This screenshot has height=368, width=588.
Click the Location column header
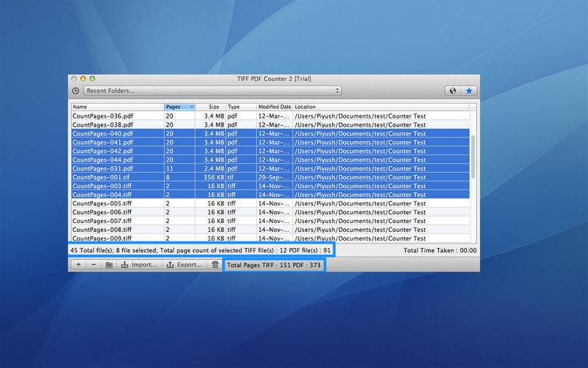pos(381,107)
